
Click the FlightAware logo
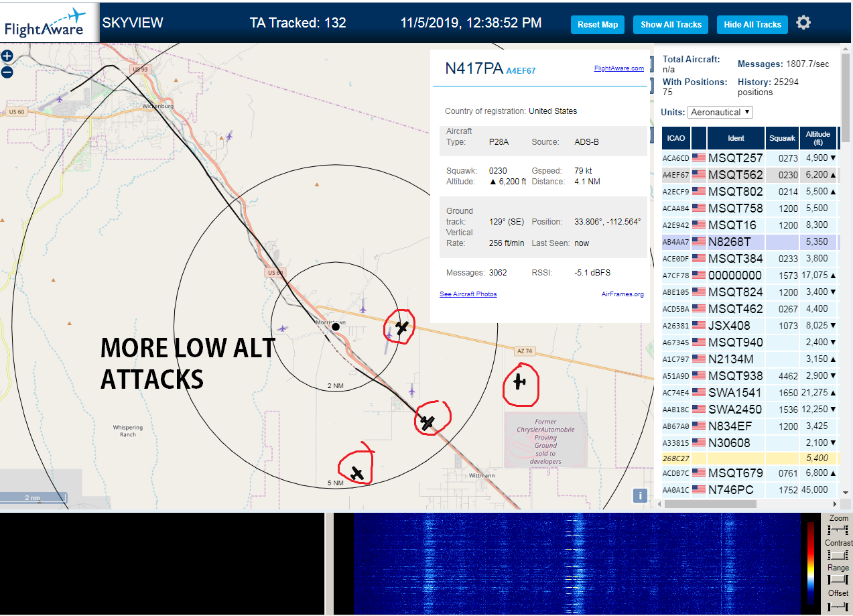coord(50,21)
